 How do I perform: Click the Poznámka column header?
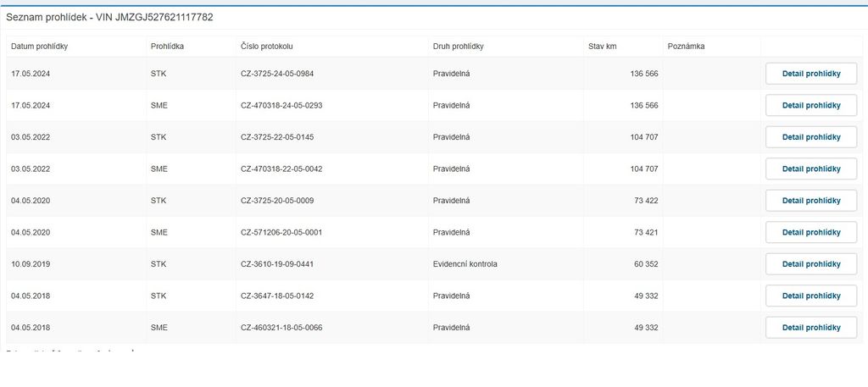686,46
